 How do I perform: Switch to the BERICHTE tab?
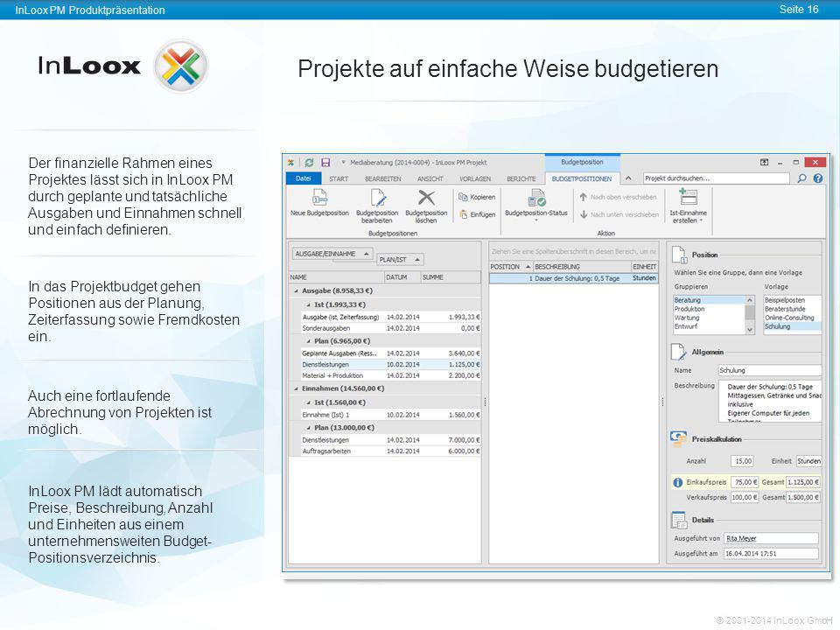(x=521, y=178)
